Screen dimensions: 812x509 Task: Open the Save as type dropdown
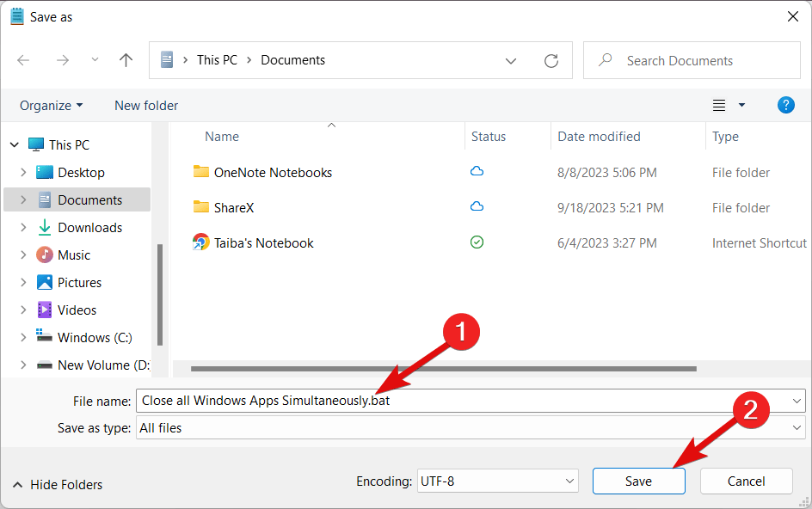tap(470, 428)
